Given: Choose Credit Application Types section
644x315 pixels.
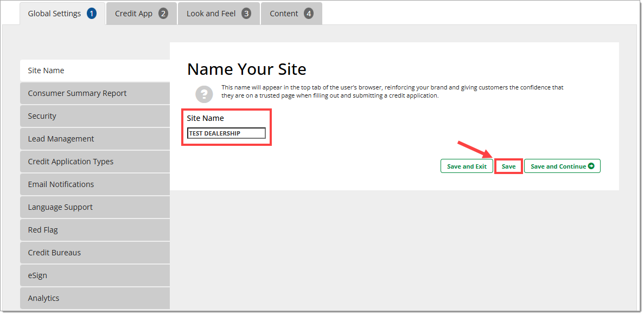Looking at the screenshot, I should point(94,162).
